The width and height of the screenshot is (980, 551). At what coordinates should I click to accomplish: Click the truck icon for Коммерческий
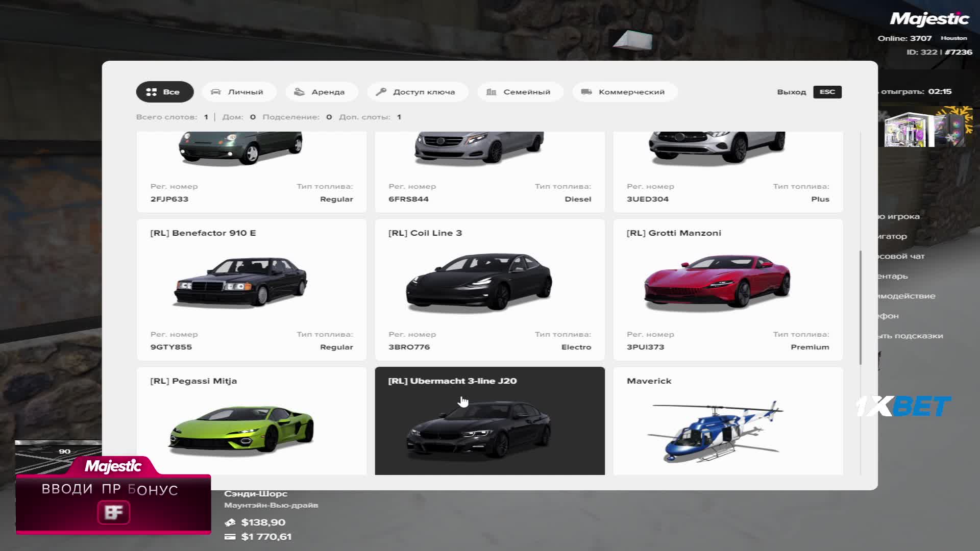[x=586, y=92]
